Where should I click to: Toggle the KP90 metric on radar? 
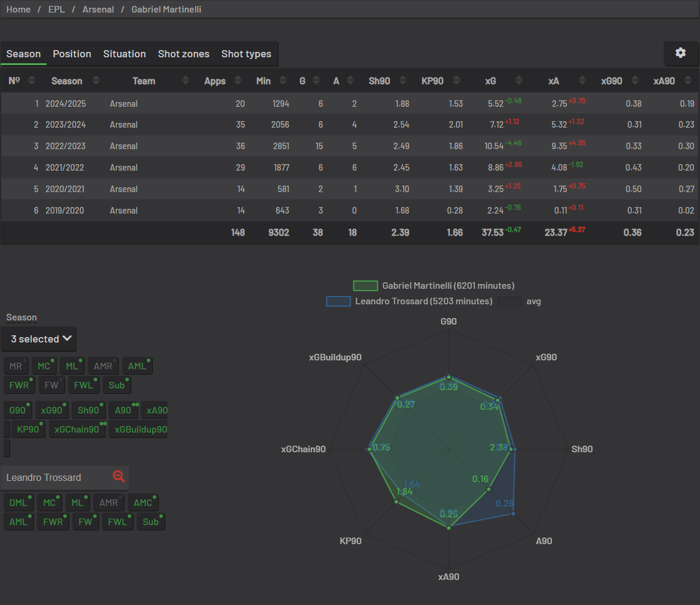[27, 430]
